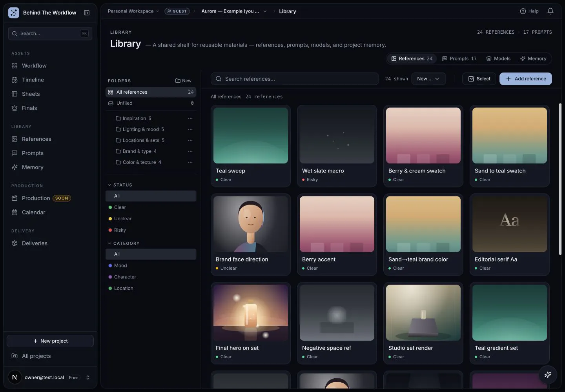565x392 pixels.
Task: Open the Brand & type folder options menu
Action: point(190,151)
